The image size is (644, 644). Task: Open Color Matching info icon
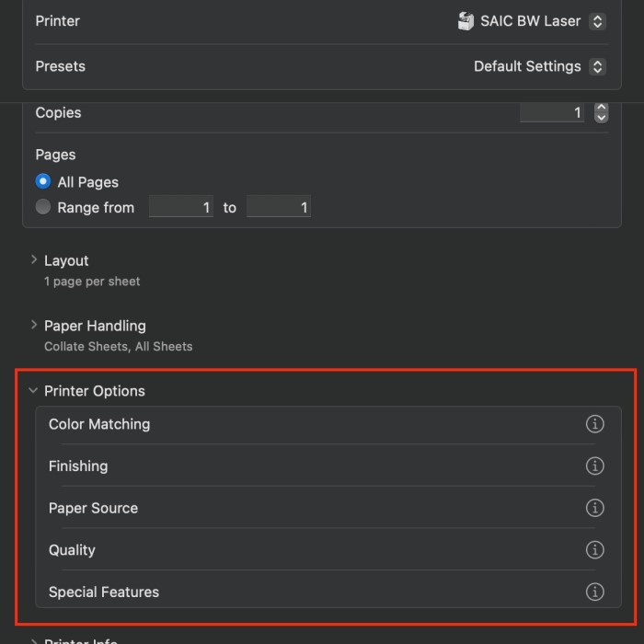tap(594, 424)
